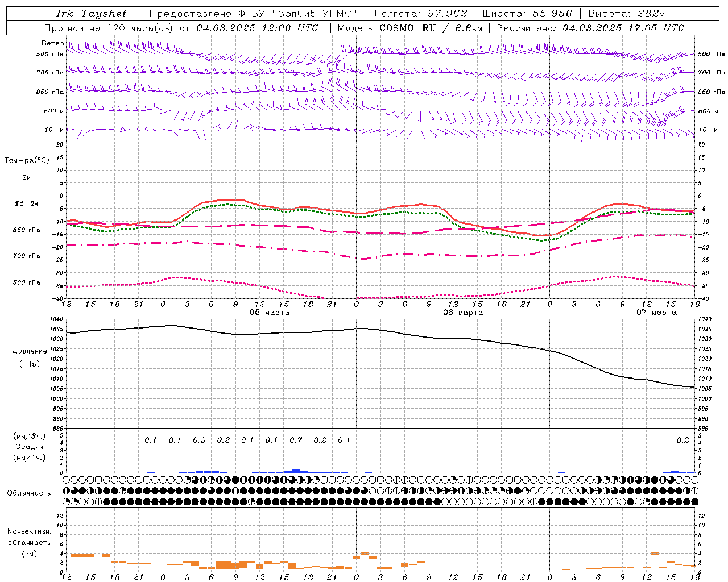Select the Облачность cloud cover label

pyautogui.click(x=29, y=493)
